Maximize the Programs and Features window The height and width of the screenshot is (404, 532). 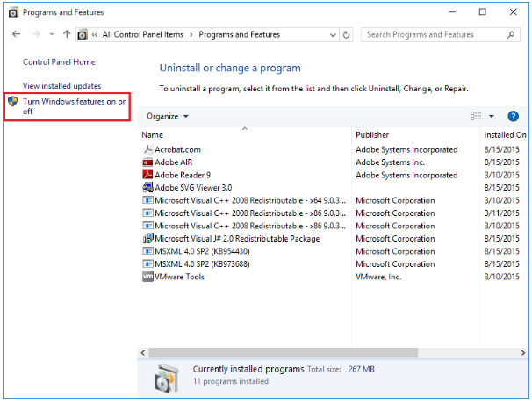pos(482,12)
